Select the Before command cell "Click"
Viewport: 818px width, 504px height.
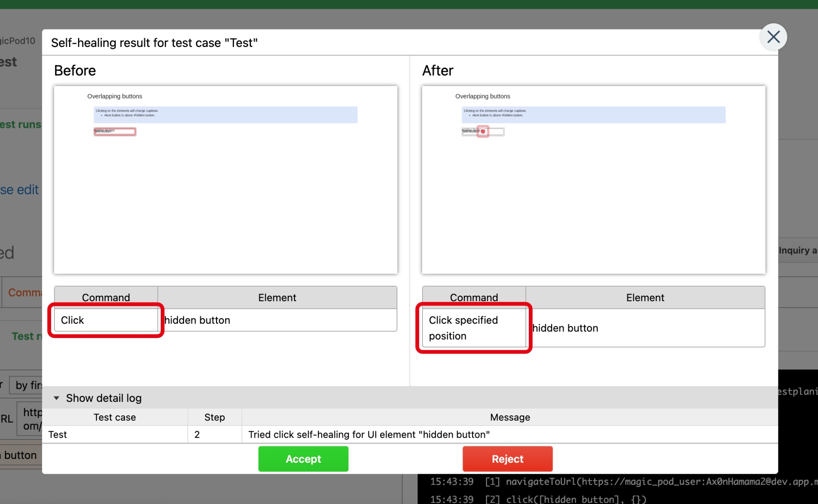pos(106,320)
